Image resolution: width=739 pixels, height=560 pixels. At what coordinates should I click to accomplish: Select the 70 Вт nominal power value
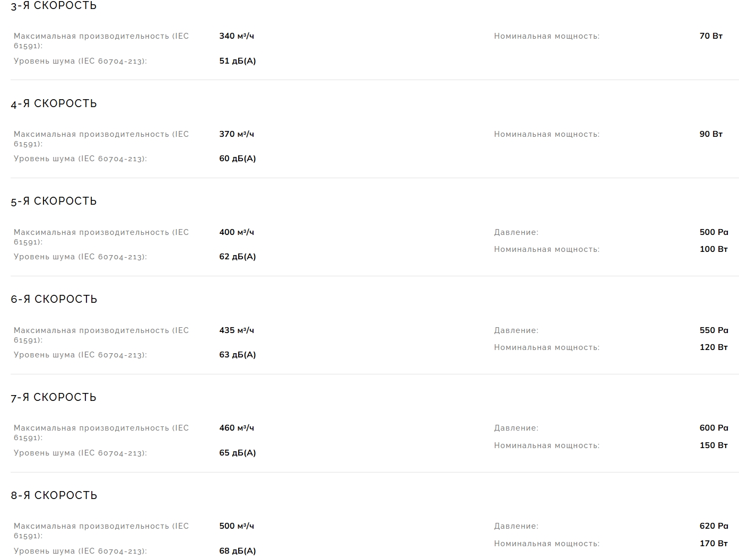tap(711, 36)
